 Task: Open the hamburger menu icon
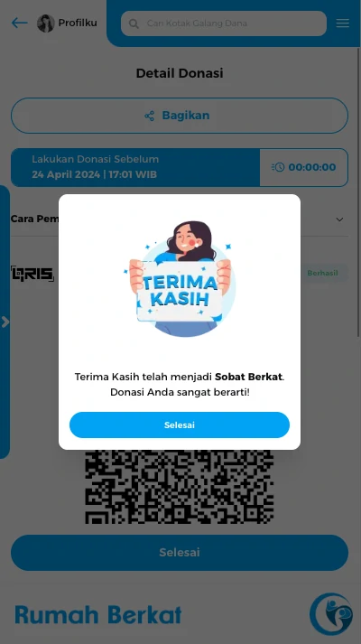click(x=343, y=23)
